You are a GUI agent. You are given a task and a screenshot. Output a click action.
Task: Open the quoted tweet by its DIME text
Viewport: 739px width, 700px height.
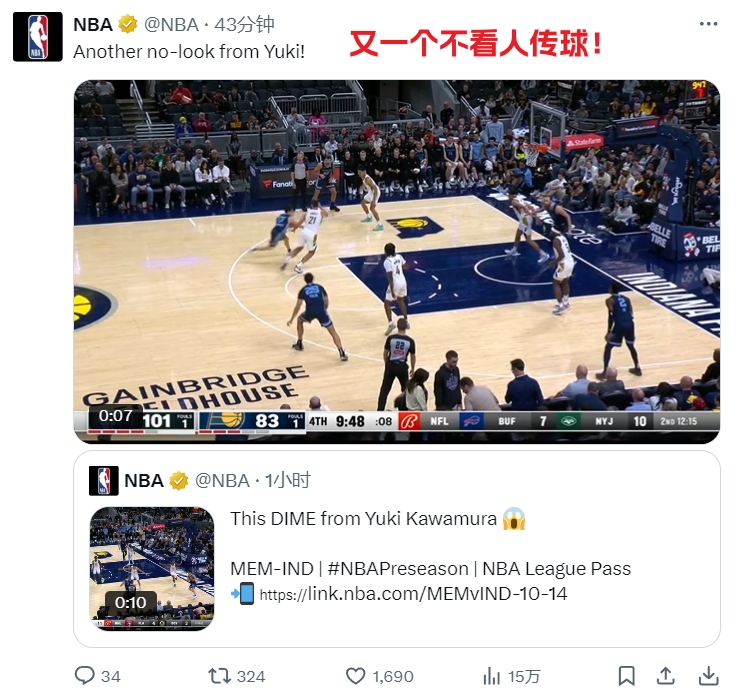pos(363,519)
